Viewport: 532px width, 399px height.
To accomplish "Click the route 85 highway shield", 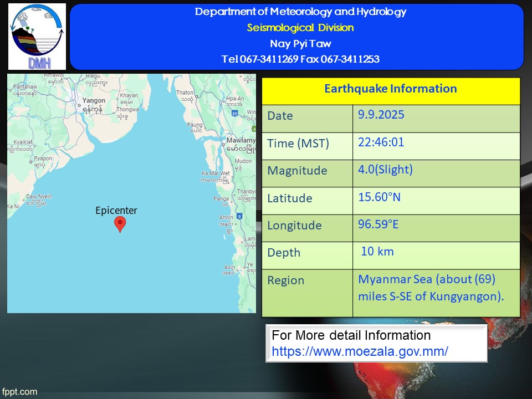I will click(235, 114).
